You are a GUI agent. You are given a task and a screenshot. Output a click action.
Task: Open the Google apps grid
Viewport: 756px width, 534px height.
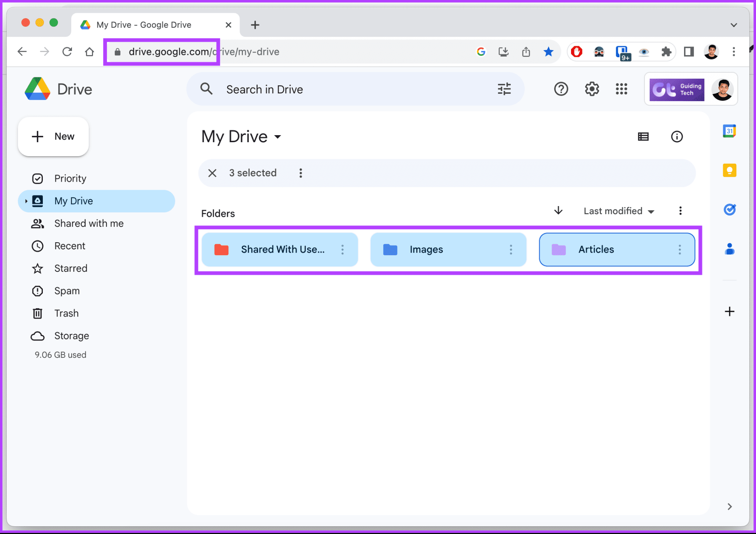point(622,89)
